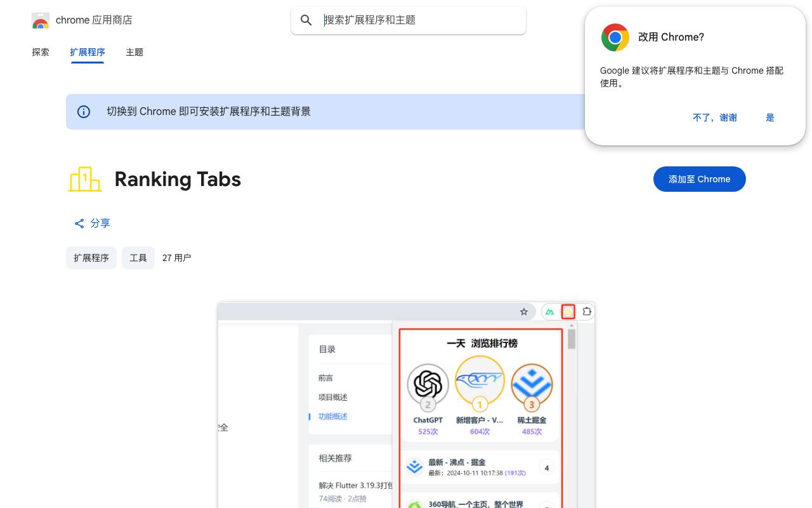Confirm with 是 in the Chrome popup
Image resolution: width=812 pixels, height=508 pixels.
770,117
